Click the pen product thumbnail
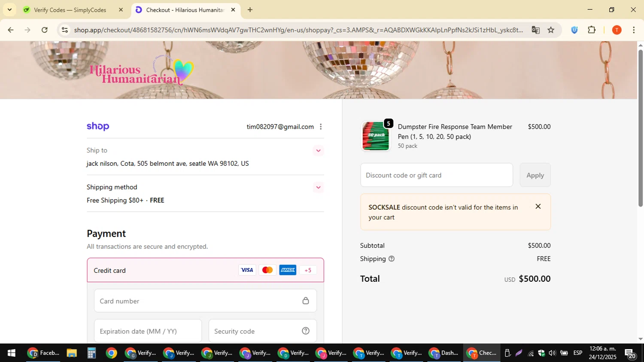This screenshot has width=644, height=362. tap(376, 136)
